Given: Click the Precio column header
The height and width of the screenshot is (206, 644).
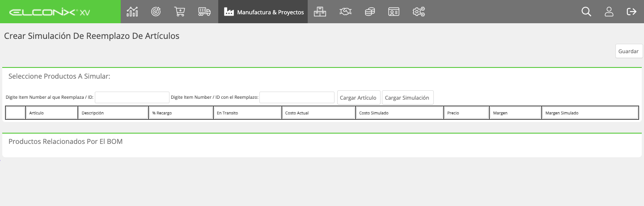Looking at the screenshot, I should [x=466, y=113].
